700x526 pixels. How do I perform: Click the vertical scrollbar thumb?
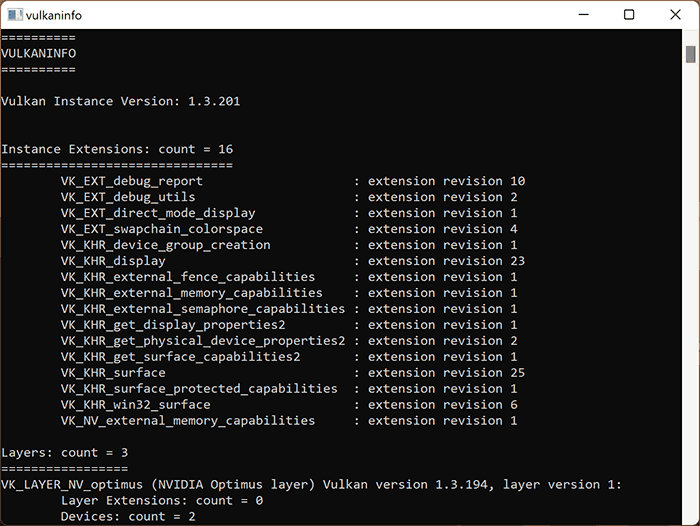pos(691,54)
